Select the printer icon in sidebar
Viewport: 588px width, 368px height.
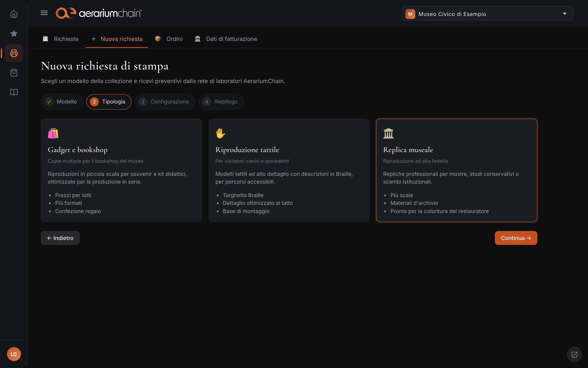coord(14,53)
